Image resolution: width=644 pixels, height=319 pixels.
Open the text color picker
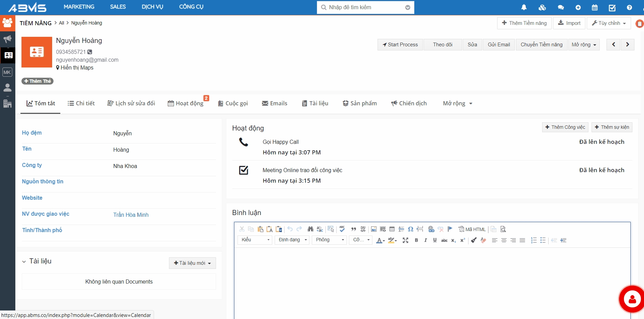[x=380, y=240]
